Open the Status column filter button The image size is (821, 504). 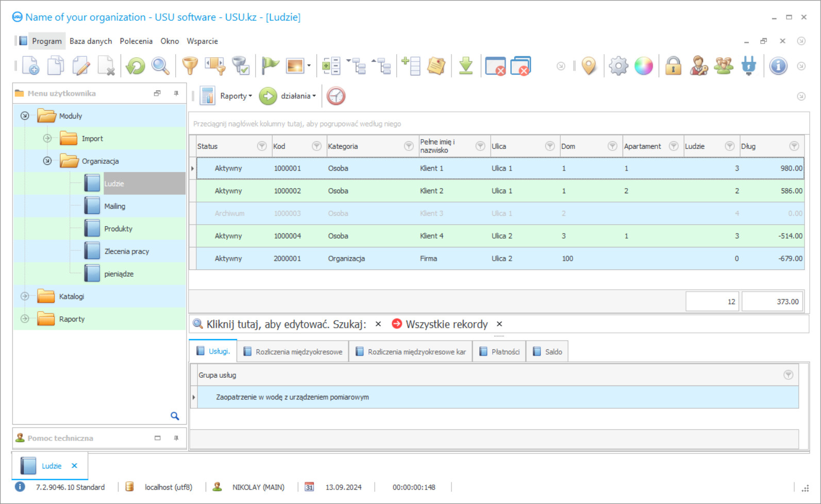coord(262,146)
